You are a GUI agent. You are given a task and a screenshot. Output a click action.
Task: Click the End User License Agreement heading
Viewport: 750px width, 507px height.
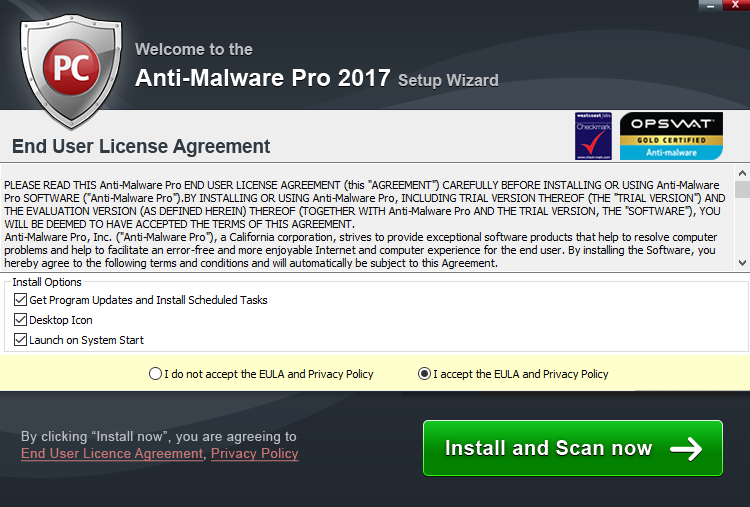(141, 147)
